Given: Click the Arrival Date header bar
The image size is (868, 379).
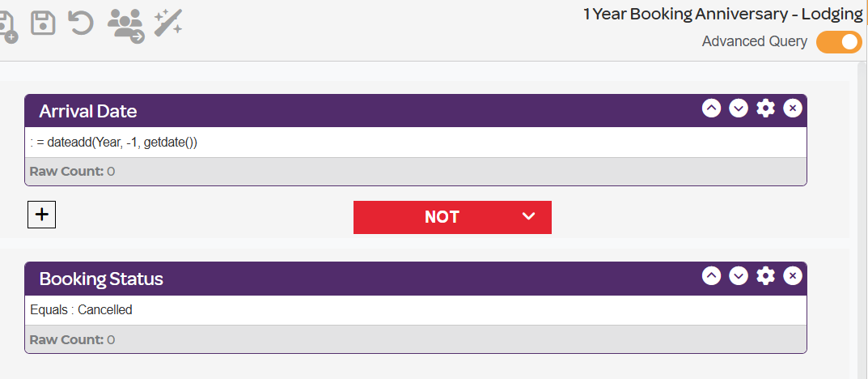Looking at the screenshot, I should click(416, 111).
